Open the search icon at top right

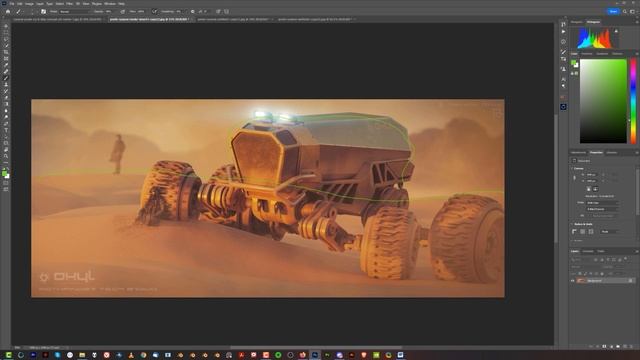pos(625,11)
